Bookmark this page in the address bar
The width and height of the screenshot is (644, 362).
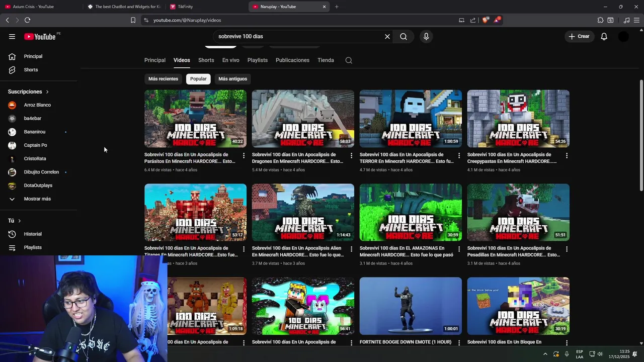tap(133, 20)
